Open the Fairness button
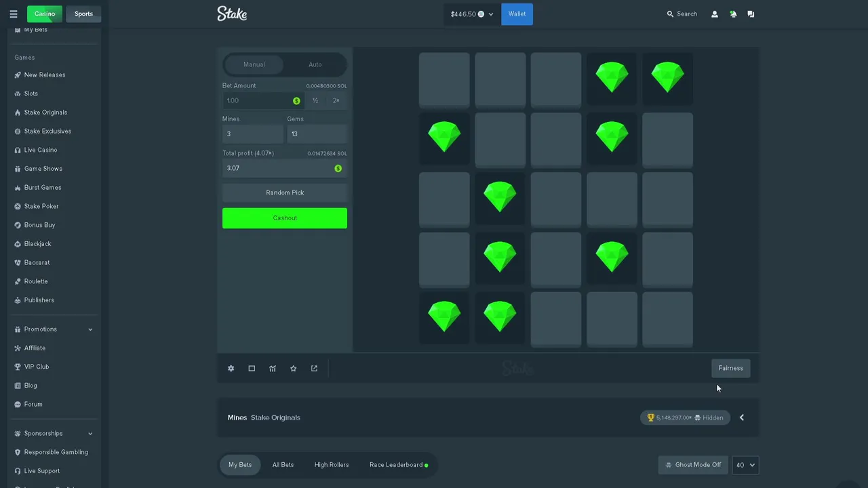Viewport: 868px width, 488px height. (x=731, y=368)
